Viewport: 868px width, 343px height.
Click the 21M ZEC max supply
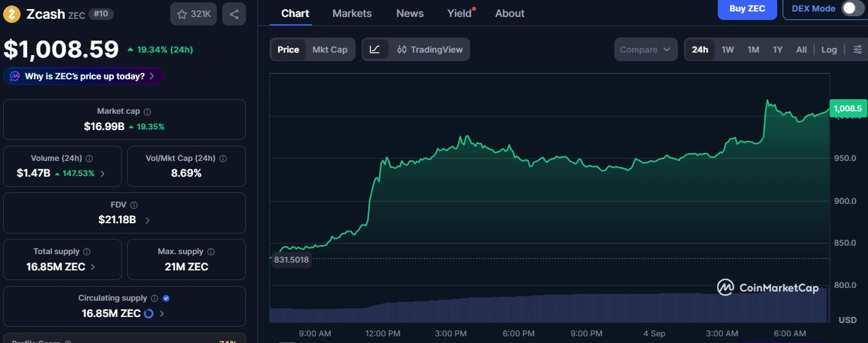187,267
